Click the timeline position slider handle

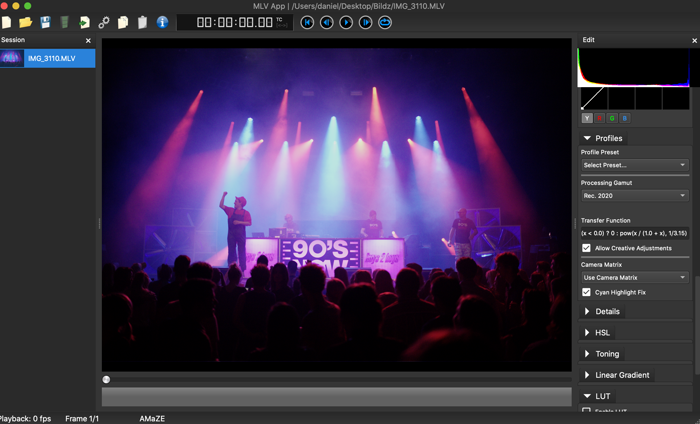pyautogui.click(x=106, y=379)
